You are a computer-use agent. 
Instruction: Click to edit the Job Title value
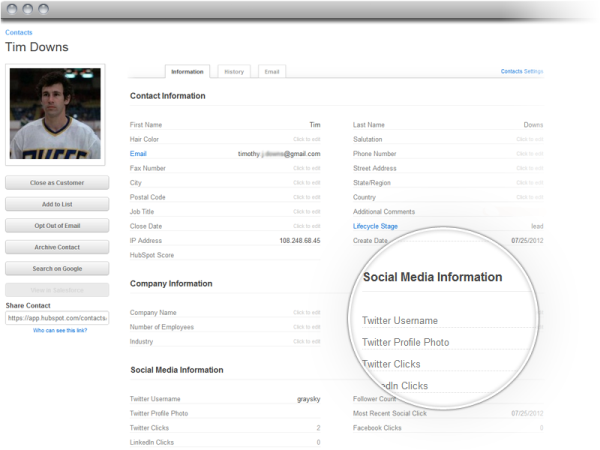(x=306, y=212)
